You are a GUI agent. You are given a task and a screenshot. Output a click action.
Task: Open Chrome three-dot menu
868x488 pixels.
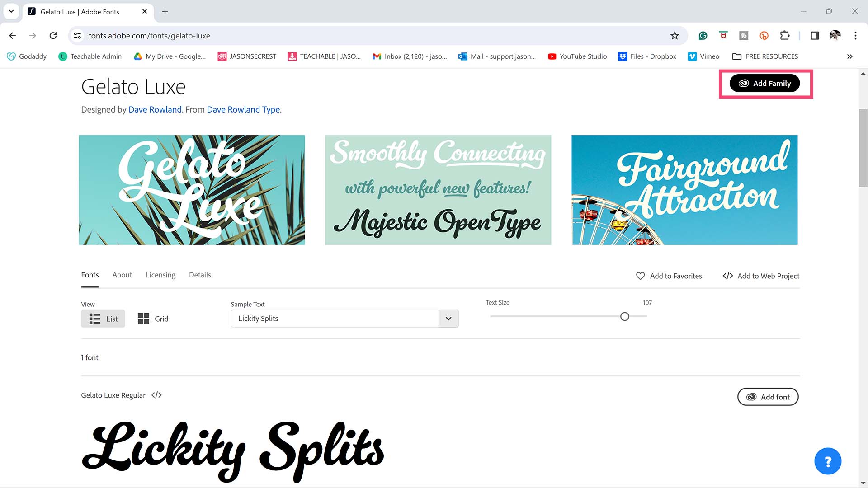pos(855,36)
